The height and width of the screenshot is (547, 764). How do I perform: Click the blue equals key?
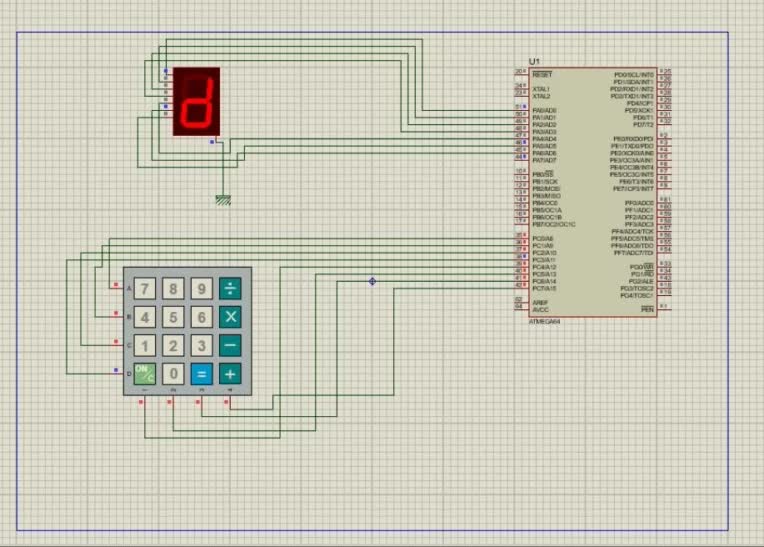coord(202,374)
